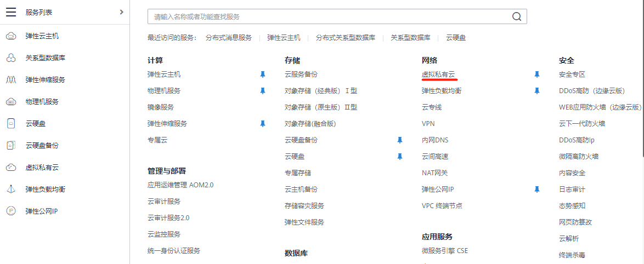This screenshot has width=644, height=264.
Task: Open the 虚拟私有云 link under 网络
Action: point(438,74)
